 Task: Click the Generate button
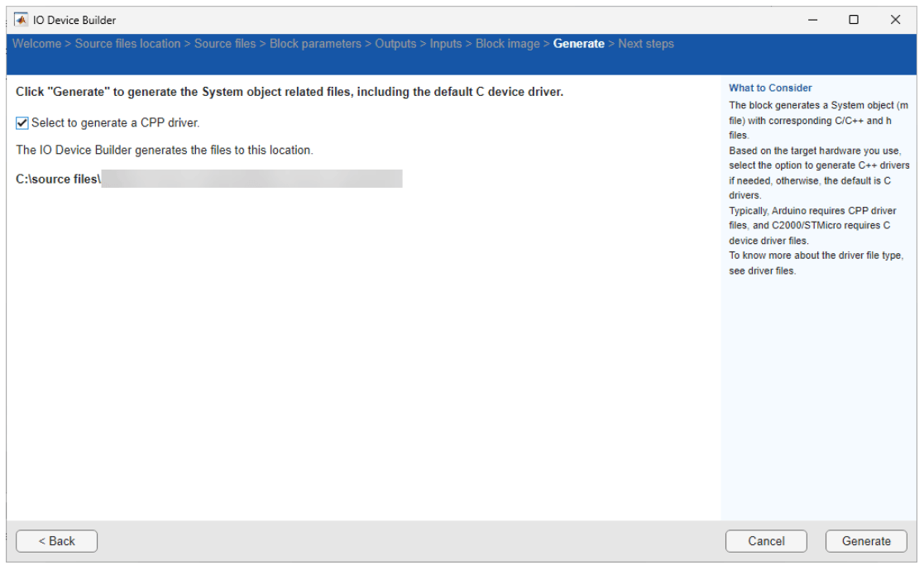[x=866, y=541]
